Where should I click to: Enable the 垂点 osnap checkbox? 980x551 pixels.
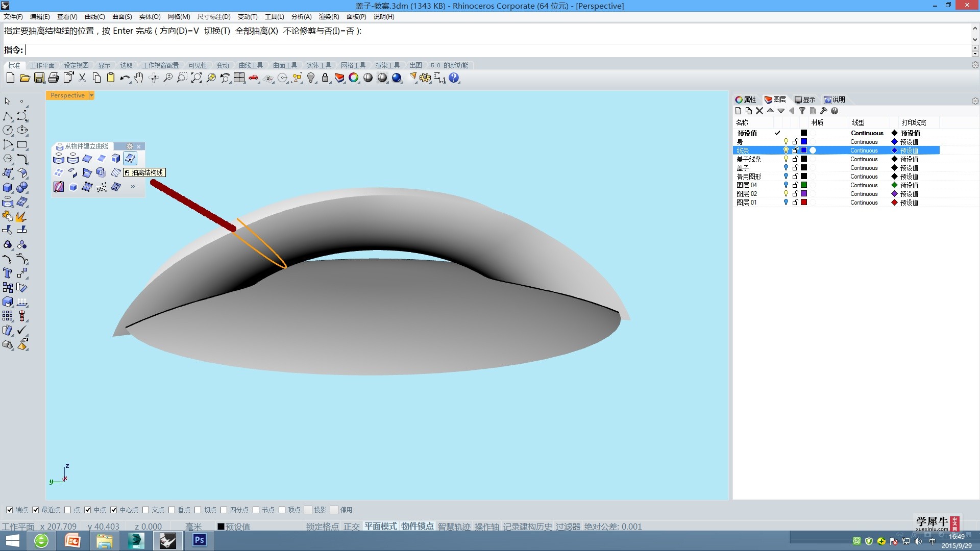(x=172, y=510)
